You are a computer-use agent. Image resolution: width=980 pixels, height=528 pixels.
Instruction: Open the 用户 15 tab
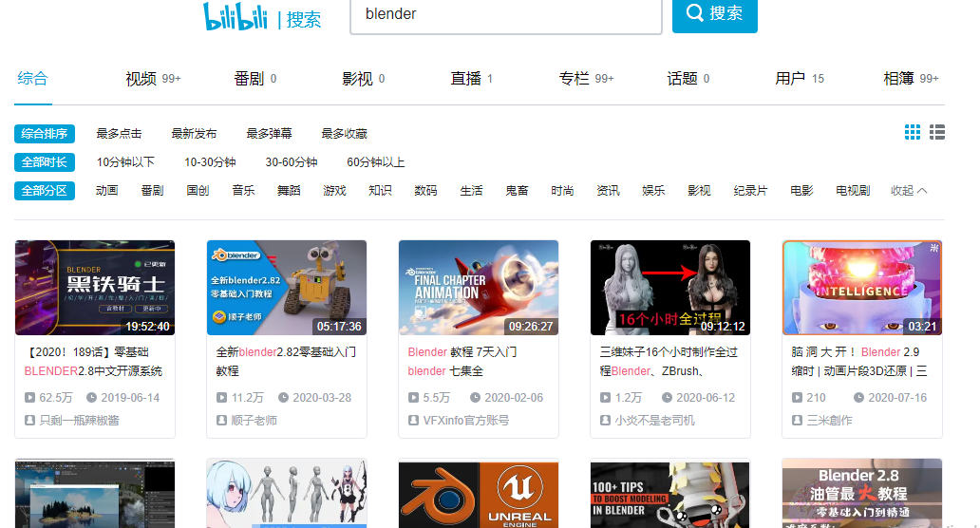(800, 79)
